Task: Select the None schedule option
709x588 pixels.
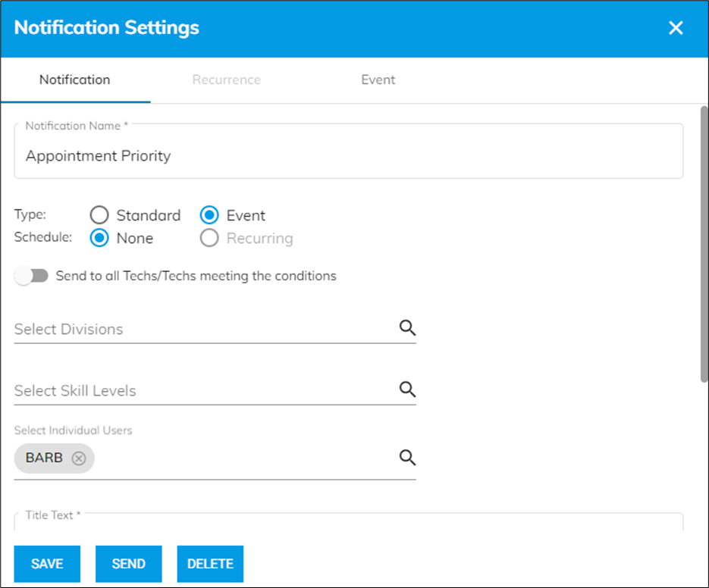Action: point(99,237)
